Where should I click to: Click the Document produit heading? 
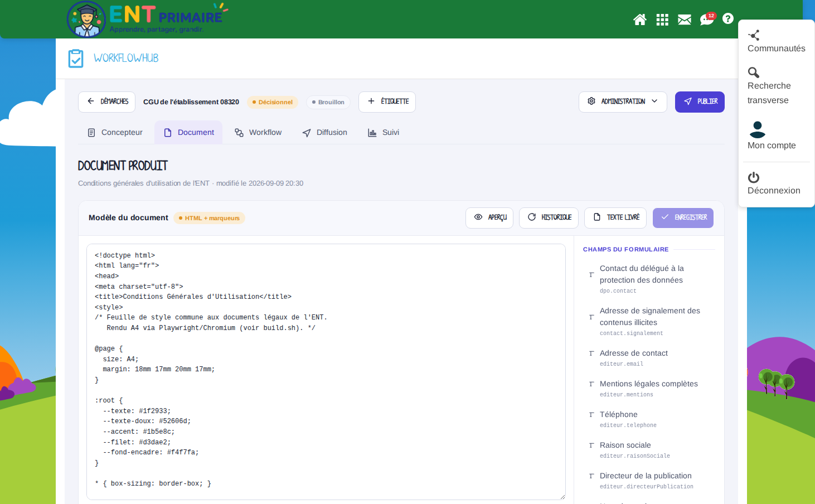(x=123, y=166)
